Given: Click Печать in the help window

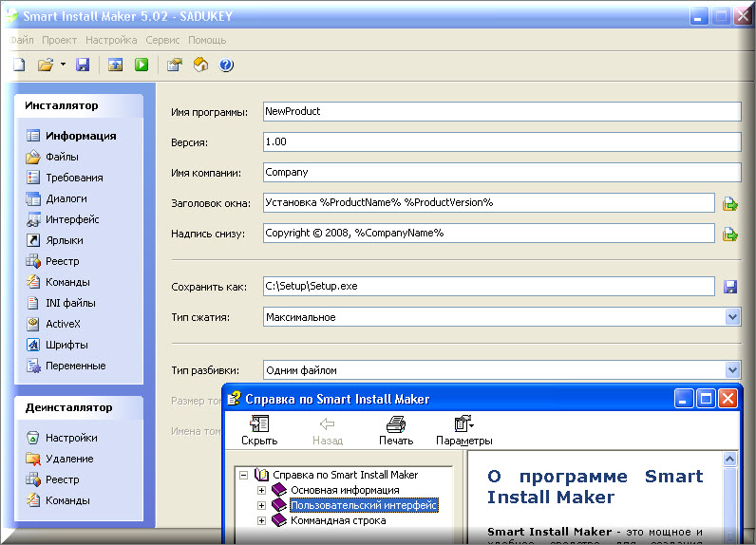Looking at the screenshot, I should tap(396, 430).
